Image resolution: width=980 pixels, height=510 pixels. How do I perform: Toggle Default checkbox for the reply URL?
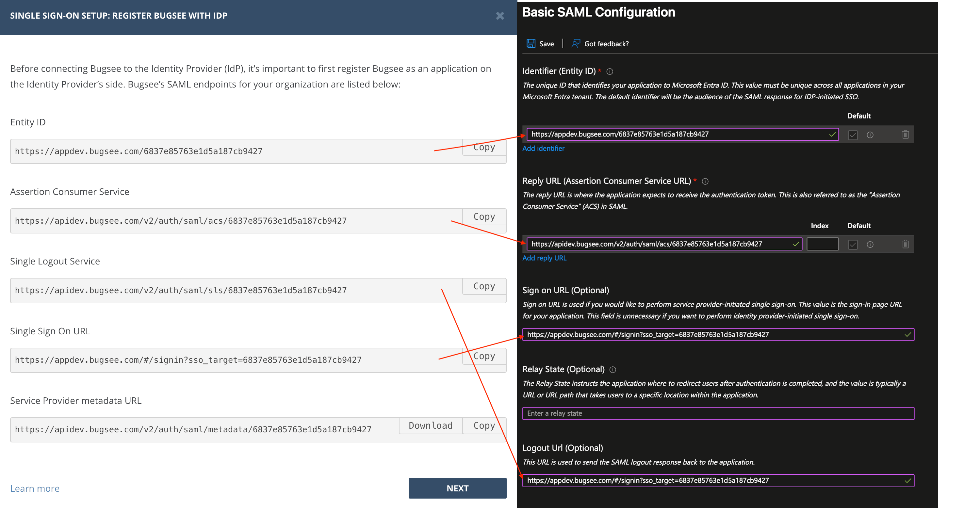[x=853, y=245]
